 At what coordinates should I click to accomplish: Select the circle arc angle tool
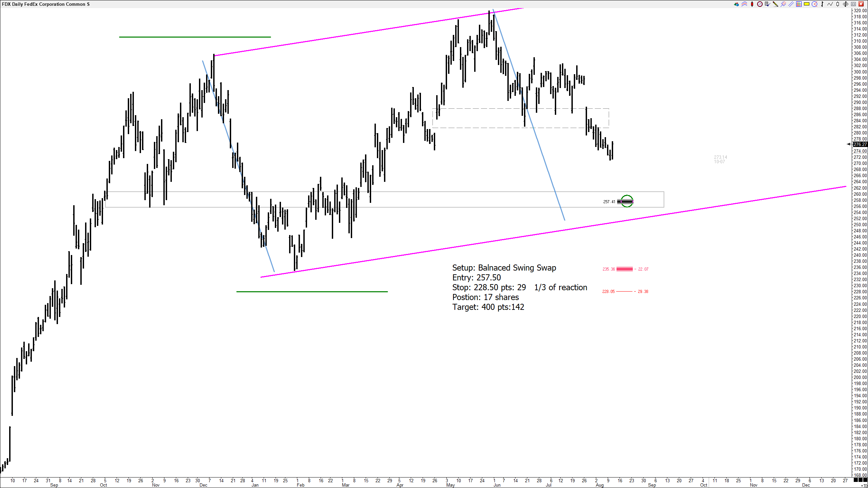tap(814, 4)
